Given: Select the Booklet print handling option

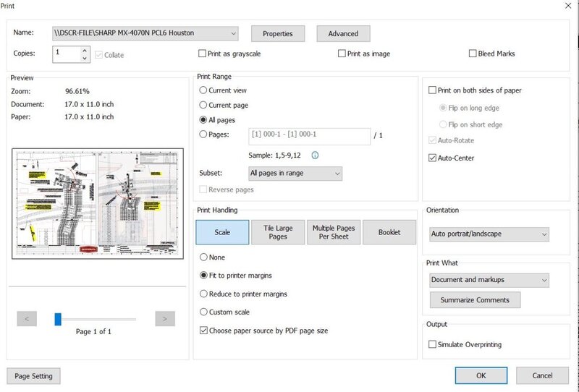Looking at the screenshot, I should (x=389, y=232).
